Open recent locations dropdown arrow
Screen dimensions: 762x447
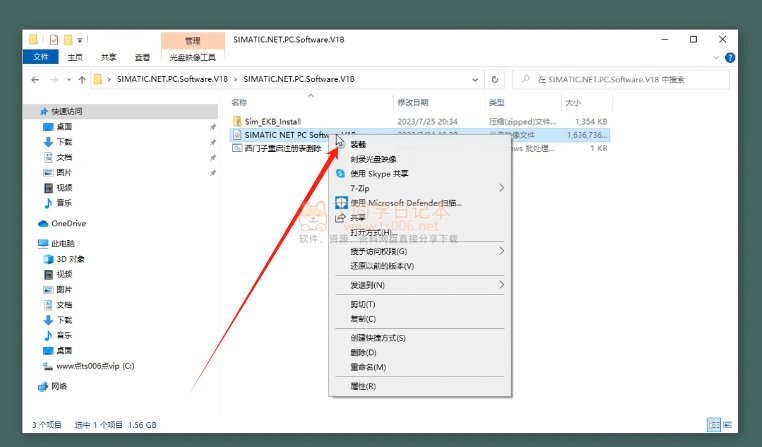pos(69,80)
